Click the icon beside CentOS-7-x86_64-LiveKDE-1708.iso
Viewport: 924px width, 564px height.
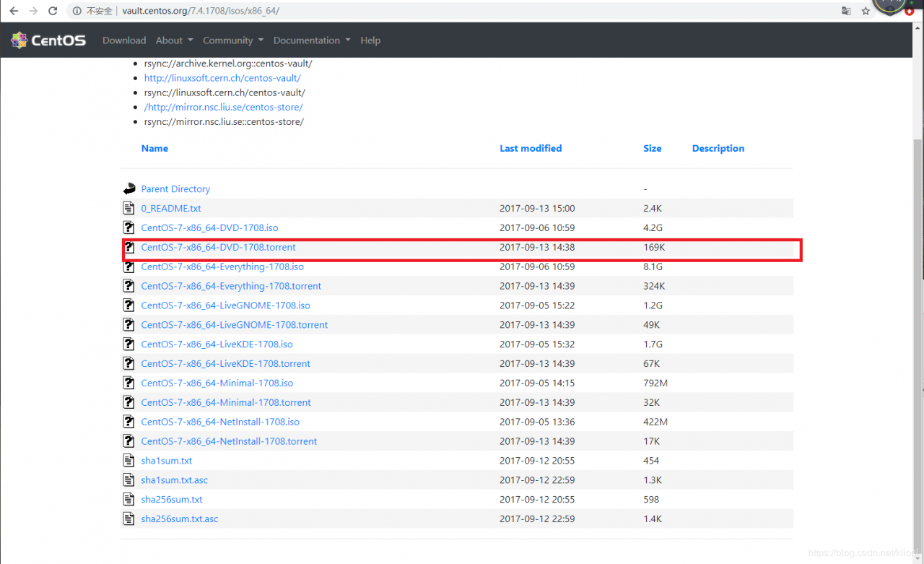(129, 344)
